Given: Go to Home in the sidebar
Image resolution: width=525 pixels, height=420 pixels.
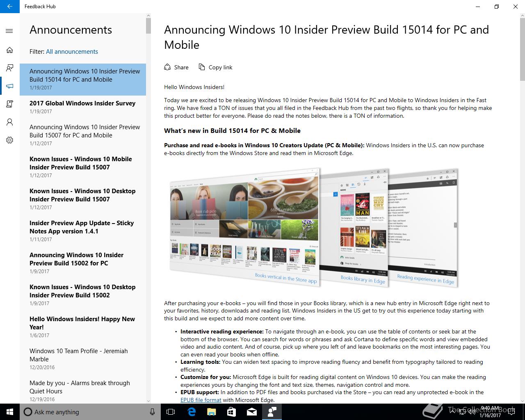Looking at the screenshot, I should coord(9,50).
